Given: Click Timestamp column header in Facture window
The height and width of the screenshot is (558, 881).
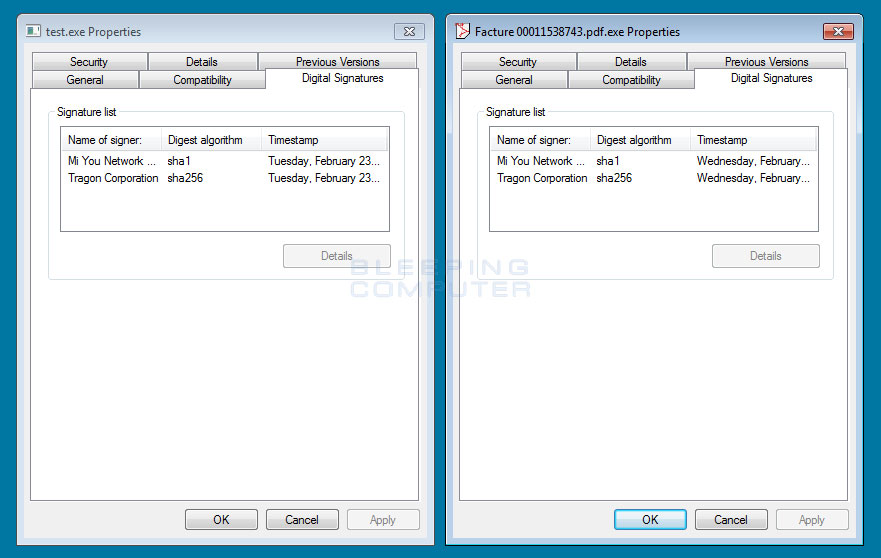Looking at the screenshot, I should point(753,140).
